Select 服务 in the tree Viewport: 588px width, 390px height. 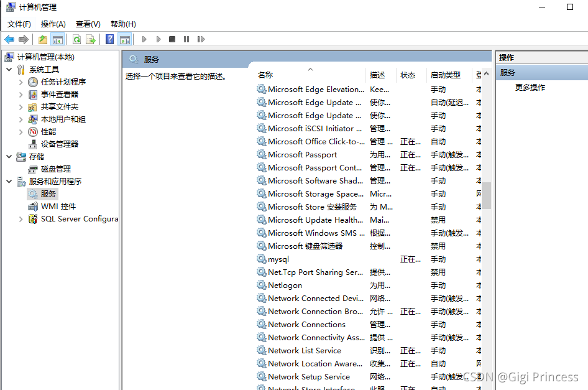tap(42, 193)
